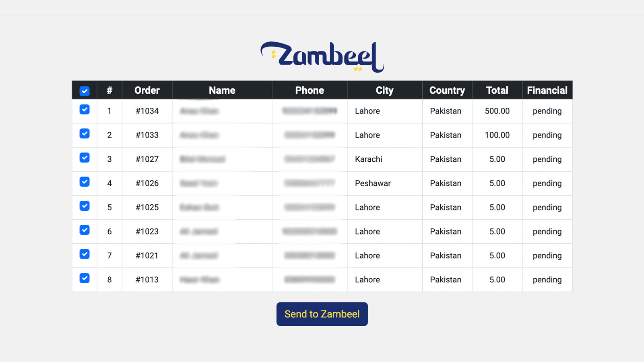644x362 pixels.
Task: Click the Zambeel logo
Action: [322, 54]
